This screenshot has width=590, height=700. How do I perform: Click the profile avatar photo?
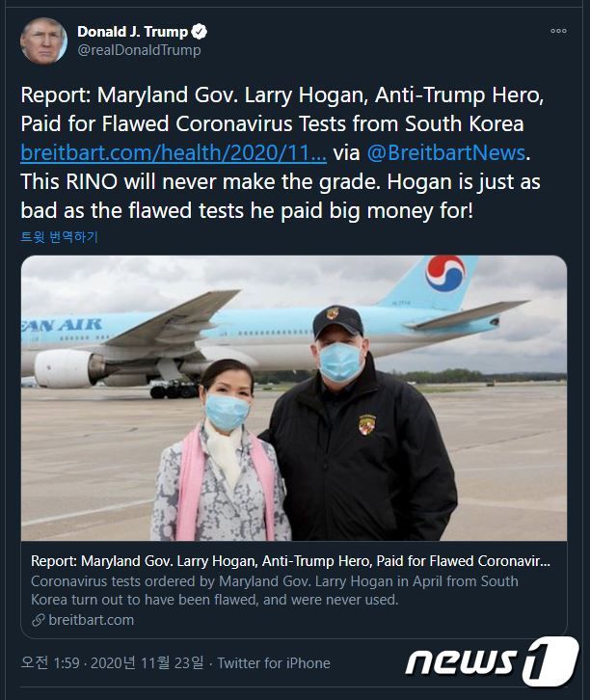coord(44,40)
